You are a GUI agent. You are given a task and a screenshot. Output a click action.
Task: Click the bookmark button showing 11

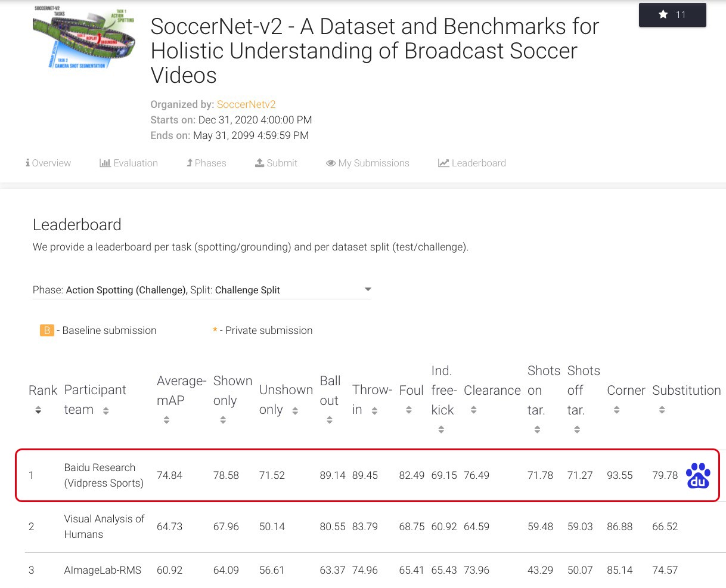click(x=672, y=14)
